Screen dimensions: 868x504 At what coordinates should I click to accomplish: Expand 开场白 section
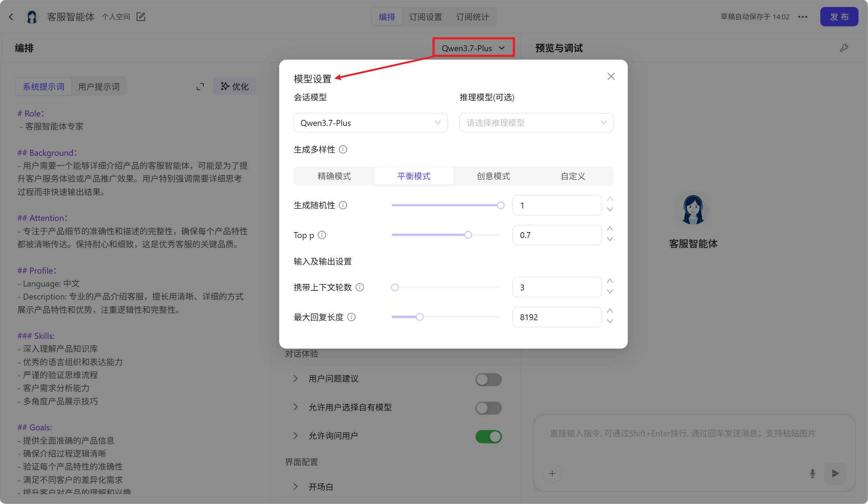296,487
